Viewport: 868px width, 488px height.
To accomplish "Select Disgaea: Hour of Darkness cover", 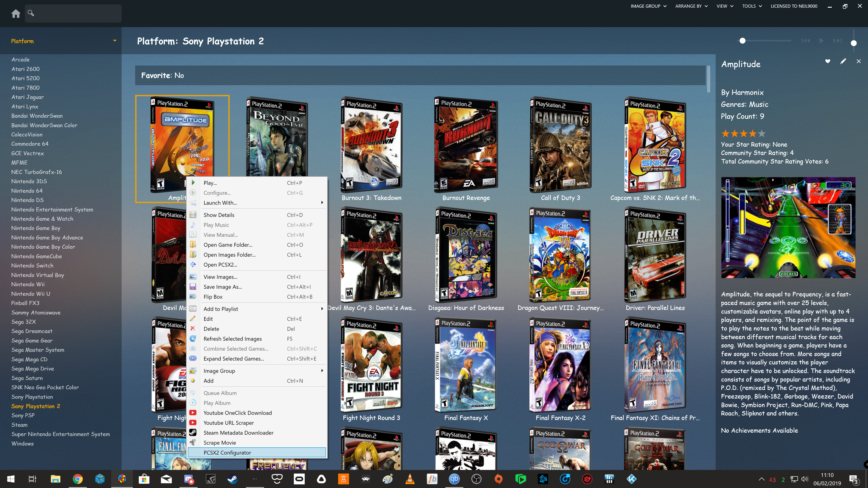I will tap(466, 255).
